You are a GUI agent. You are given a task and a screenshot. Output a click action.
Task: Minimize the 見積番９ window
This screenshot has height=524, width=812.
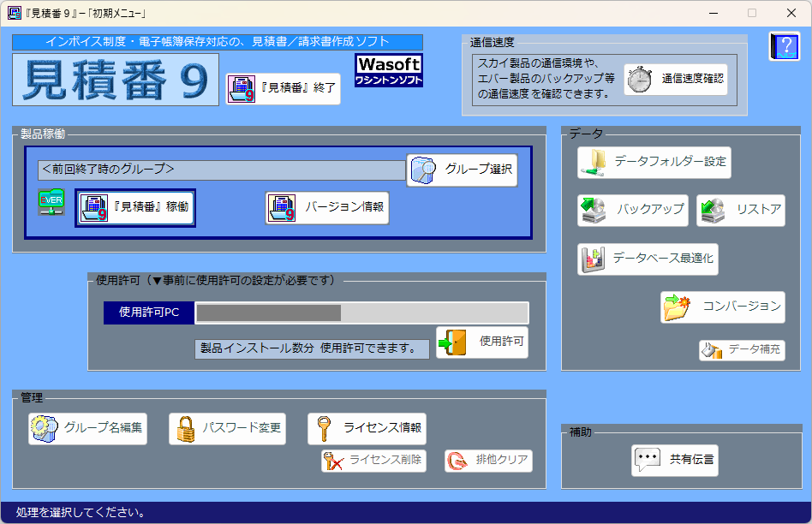click(x=713, y=13)
